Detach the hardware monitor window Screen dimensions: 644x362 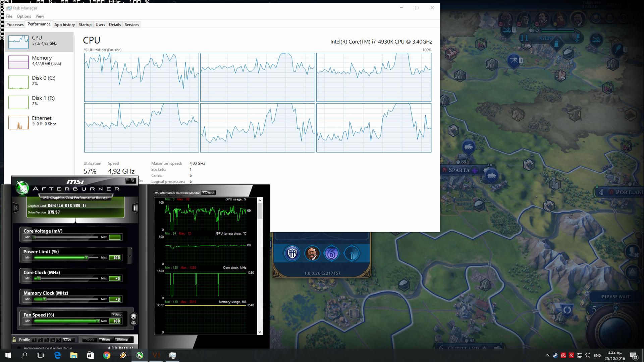coord(209,193)
